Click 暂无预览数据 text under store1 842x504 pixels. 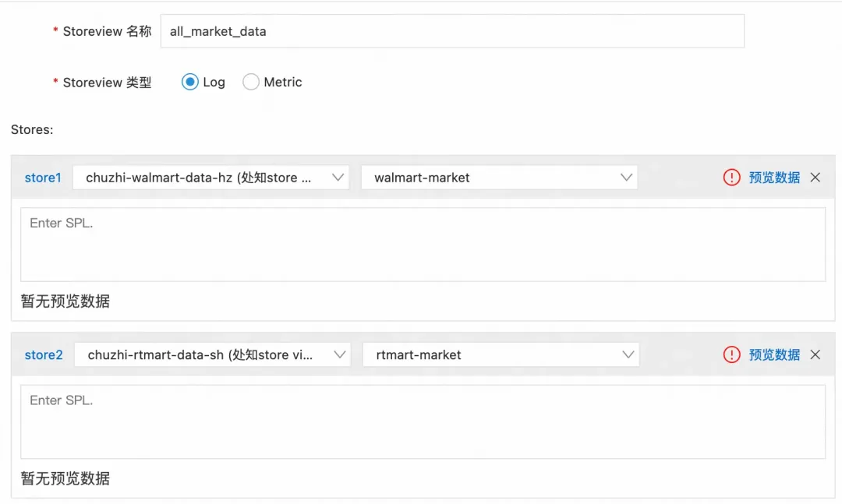65,301
